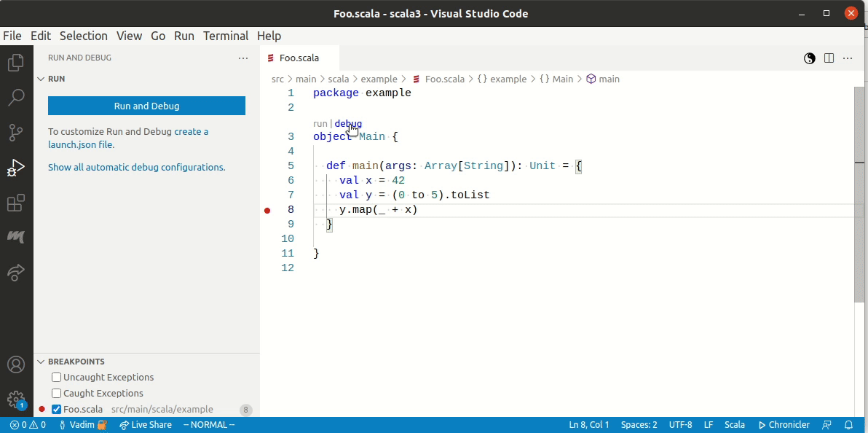Open the Run and Debug view icon
868x433 pixels.
[x=16, y=168]
